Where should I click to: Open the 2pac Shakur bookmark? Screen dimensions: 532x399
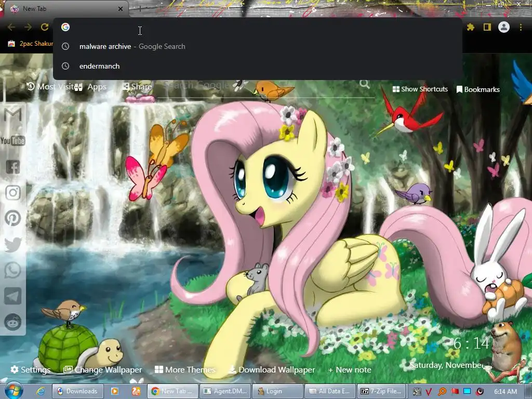coord(31,44)
